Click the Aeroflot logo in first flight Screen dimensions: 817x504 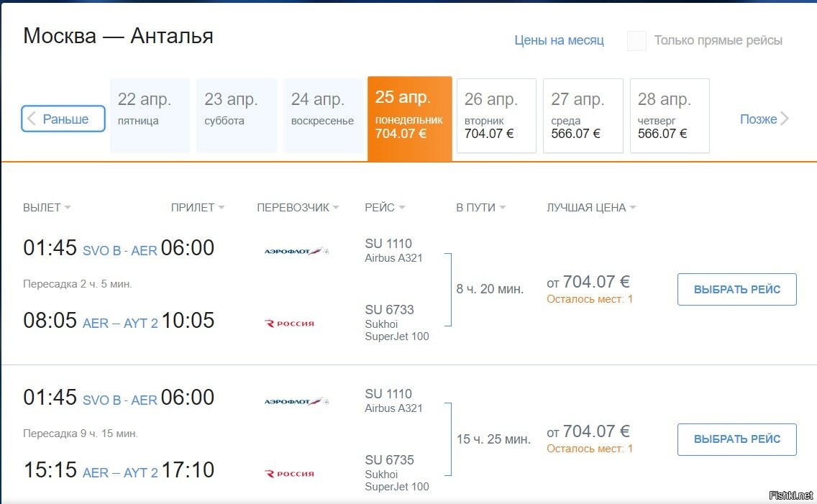click(296, 251)
